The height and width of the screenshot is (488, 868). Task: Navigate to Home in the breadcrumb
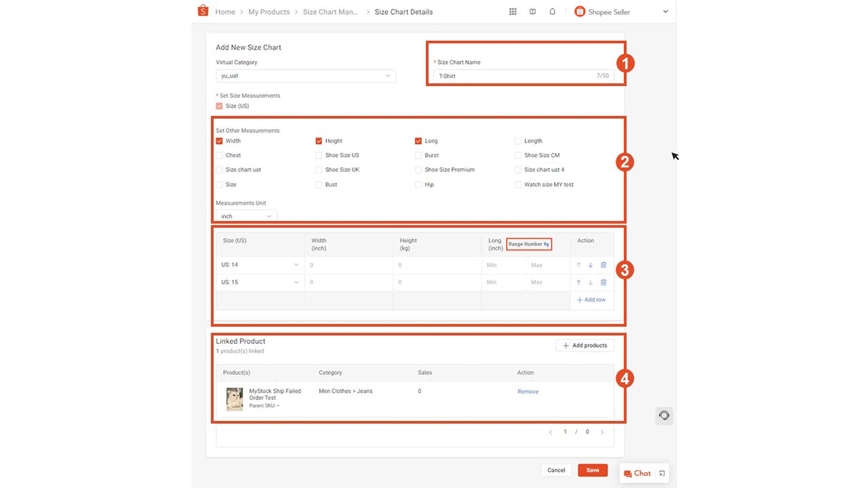click(225, 11)
